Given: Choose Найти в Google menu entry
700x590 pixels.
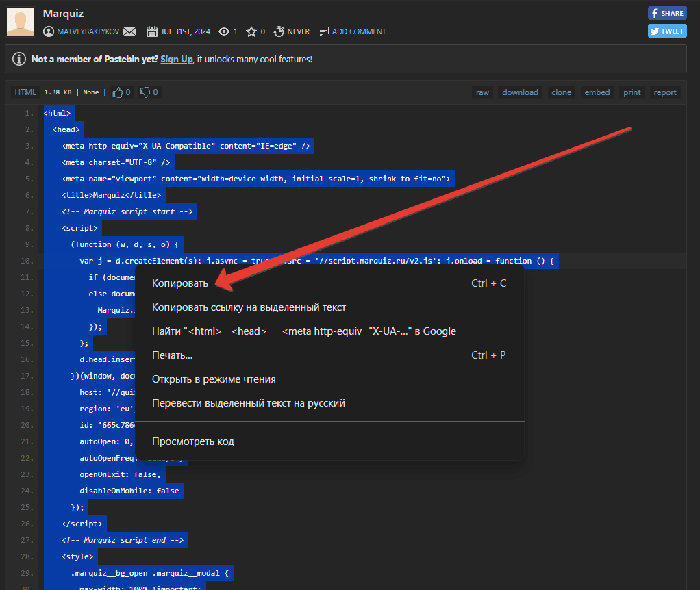Looking at the screenshot, I should point(329,331).
